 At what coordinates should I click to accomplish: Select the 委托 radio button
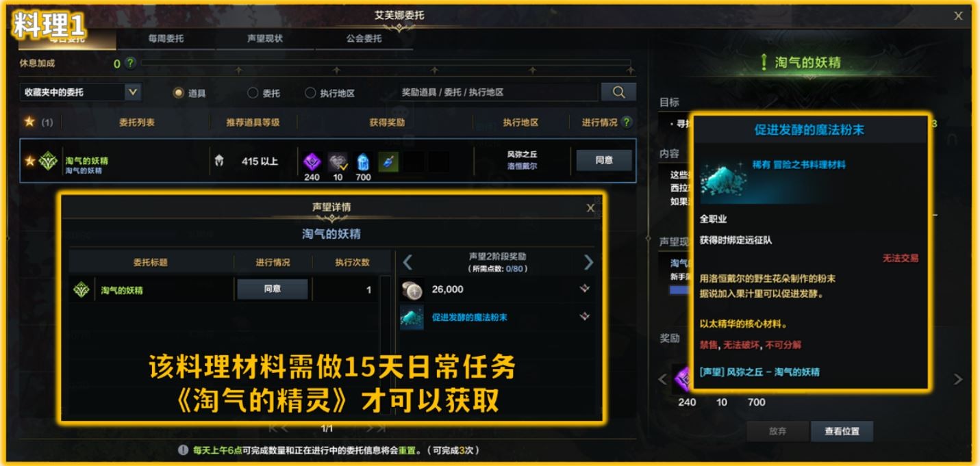pos(253,92)
